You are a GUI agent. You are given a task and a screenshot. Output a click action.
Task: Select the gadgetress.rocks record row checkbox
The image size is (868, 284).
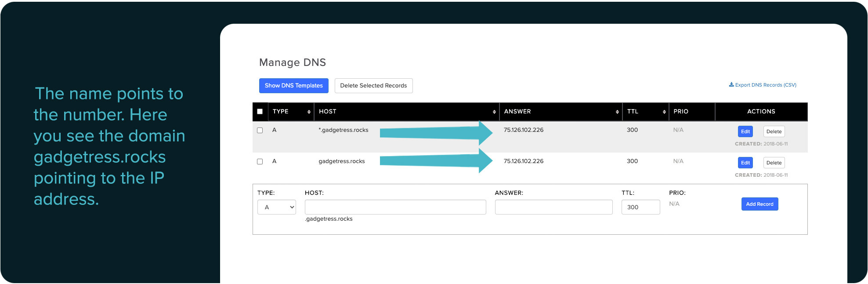260,162
